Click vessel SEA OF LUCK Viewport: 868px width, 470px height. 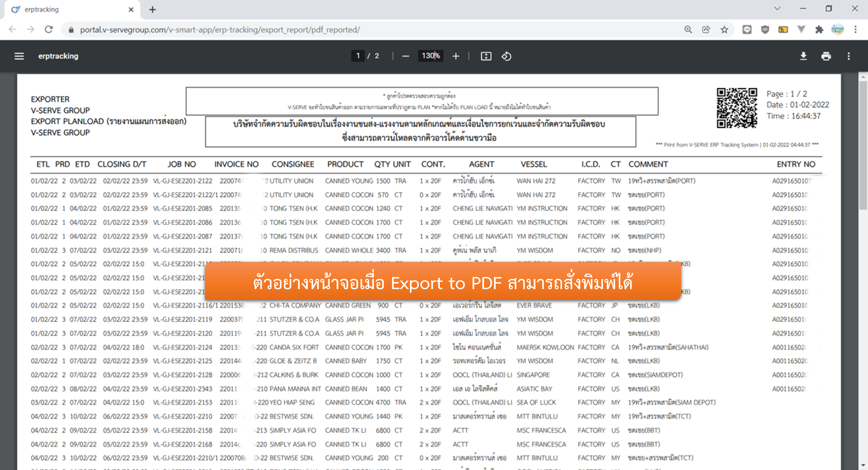click(x=536, y=402)
